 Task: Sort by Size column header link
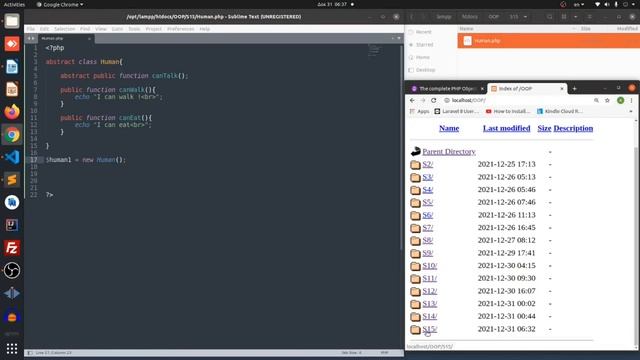click(544, 128)
